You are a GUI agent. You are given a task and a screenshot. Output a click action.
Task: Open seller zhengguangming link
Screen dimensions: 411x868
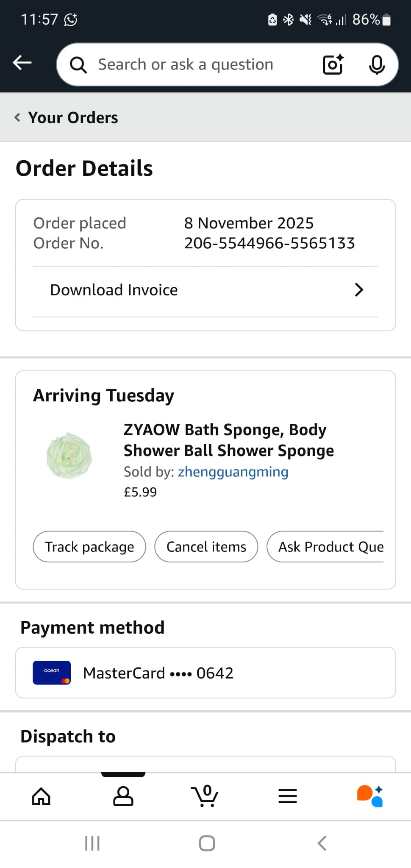point(233,472)
